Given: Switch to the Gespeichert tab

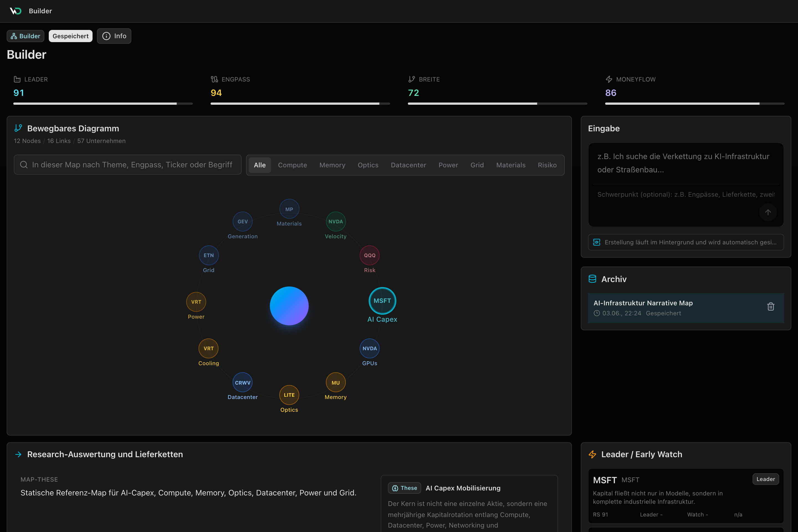Looking at the screenshot, I should [x=71, y=36].
